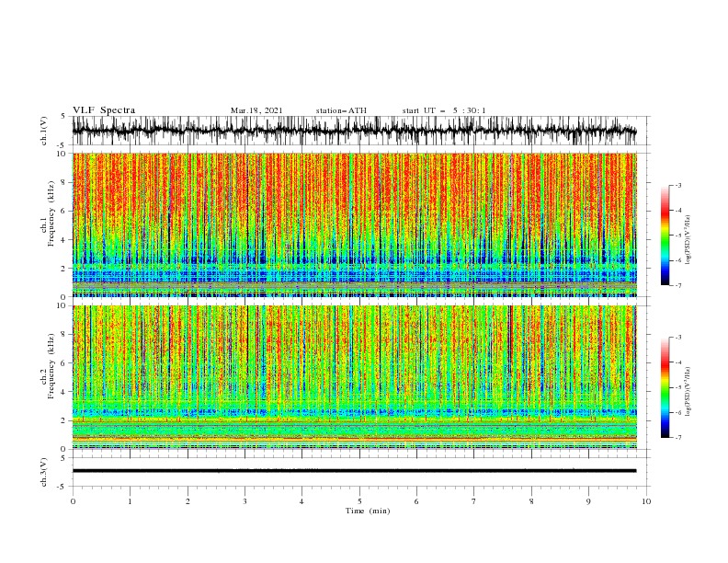The height and width of the screenshot is (563, 728).
Task: Click the '-7' value on the lower colorbar
Action: pos(677,438)
